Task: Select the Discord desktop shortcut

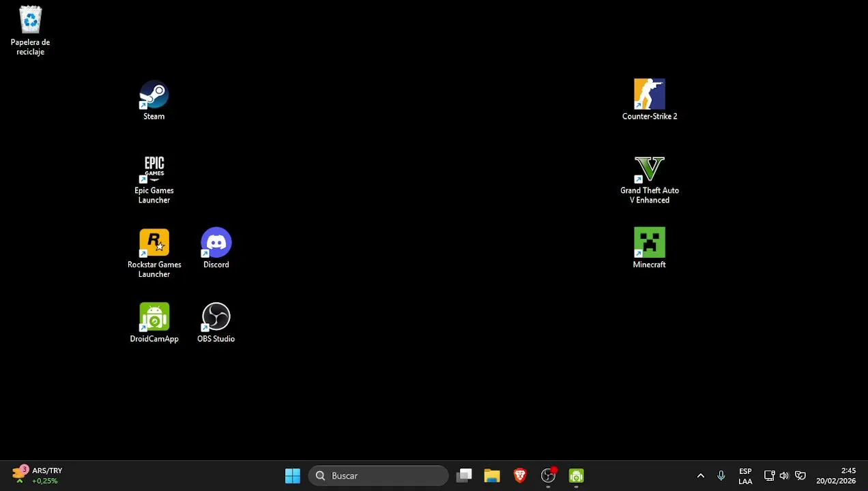Action: (216, 248)
